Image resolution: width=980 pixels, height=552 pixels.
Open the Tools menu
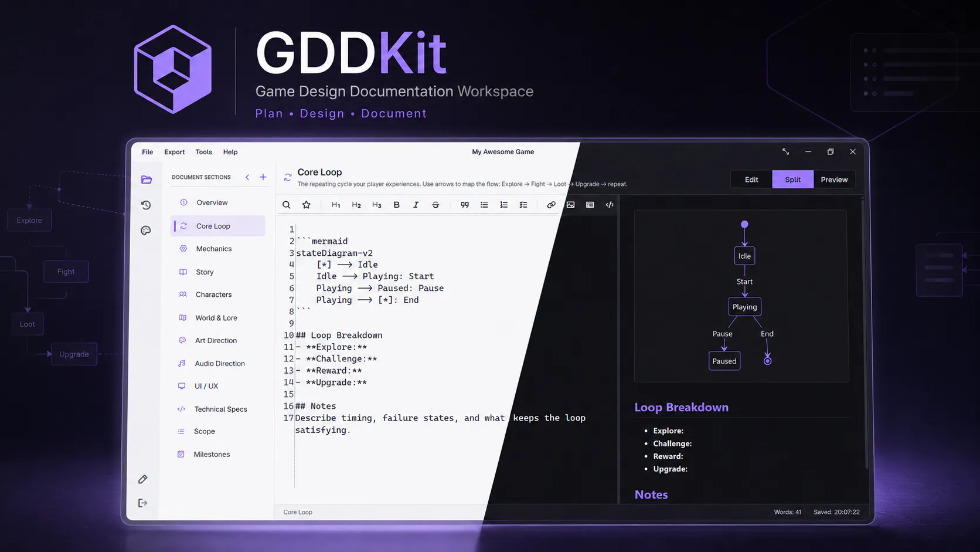pyautogui.click(x=203, y=152)
